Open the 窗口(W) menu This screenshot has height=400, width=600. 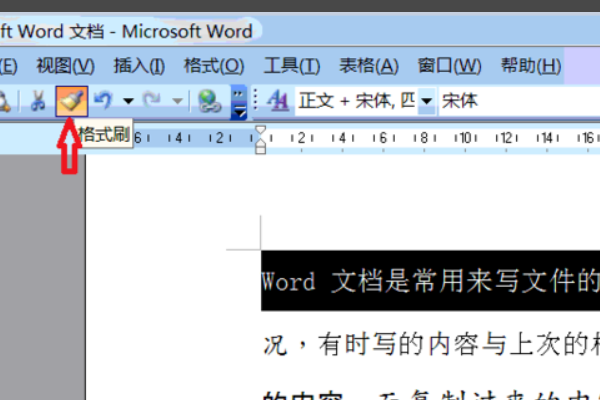coord(449,66)
